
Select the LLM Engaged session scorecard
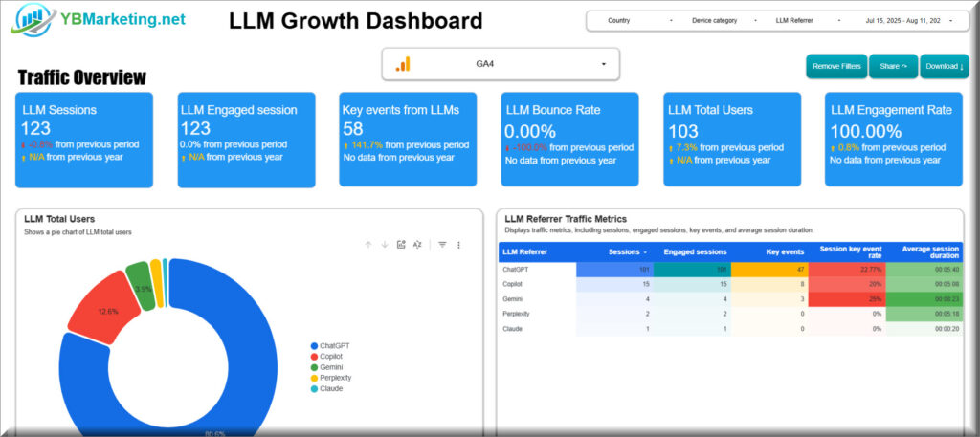point(246,140)
